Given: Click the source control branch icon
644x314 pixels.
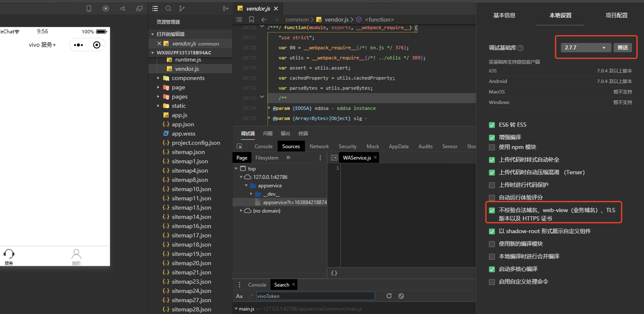Looking at the screenshot, I should 182,8.
